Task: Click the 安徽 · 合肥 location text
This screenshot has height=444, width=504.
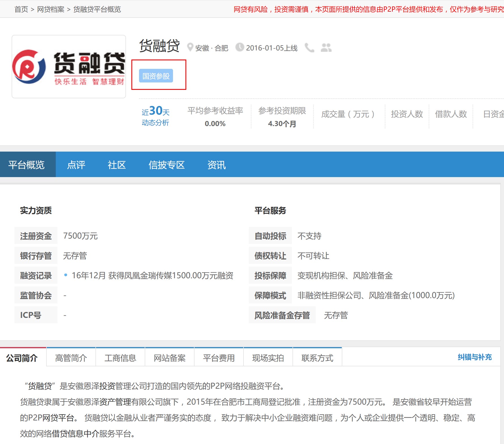Action: click(x=212, y=48)
